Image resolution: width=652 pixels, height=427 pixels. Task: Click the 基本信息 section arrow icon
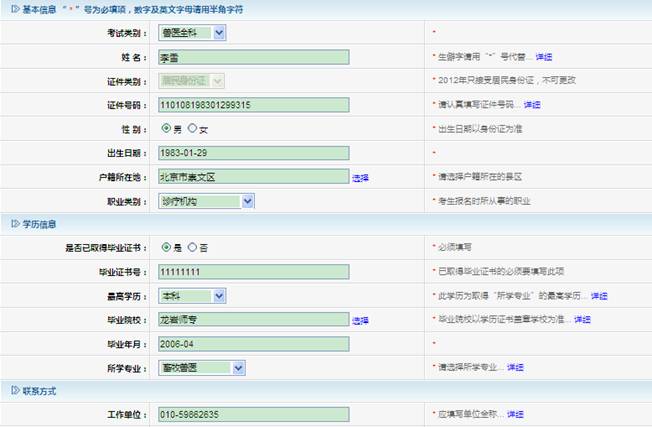coord(14,9)
